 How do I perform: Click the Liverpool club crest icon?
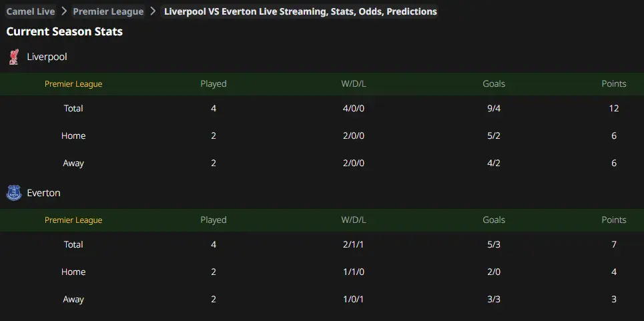pos(14,57)
